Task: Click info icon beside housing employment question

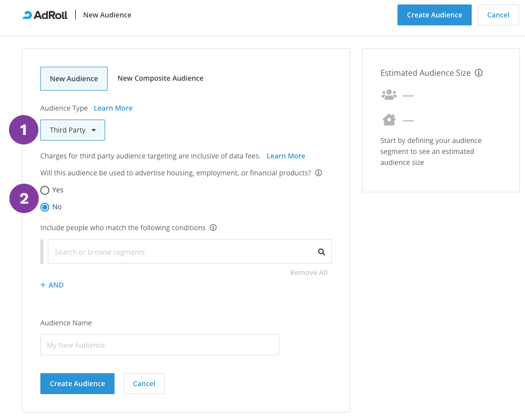Action: pos(319,173)
